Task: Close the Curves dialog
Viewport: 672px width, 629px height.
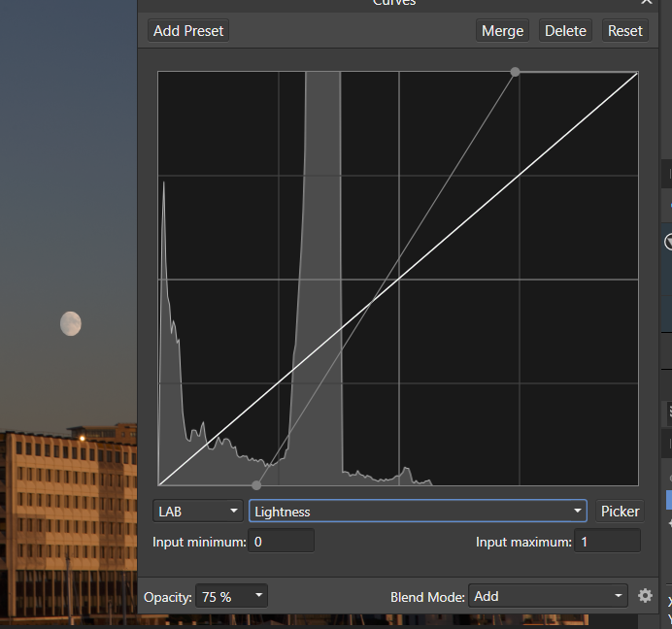Action: tap(647, 3)
